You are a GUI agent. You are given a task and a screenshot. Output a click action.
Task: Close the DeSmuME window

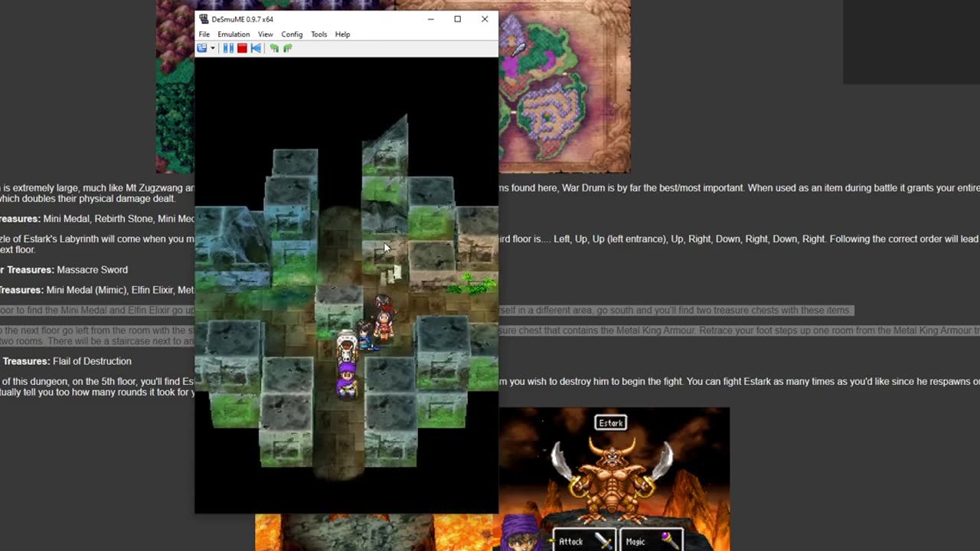tap(485, 19)
